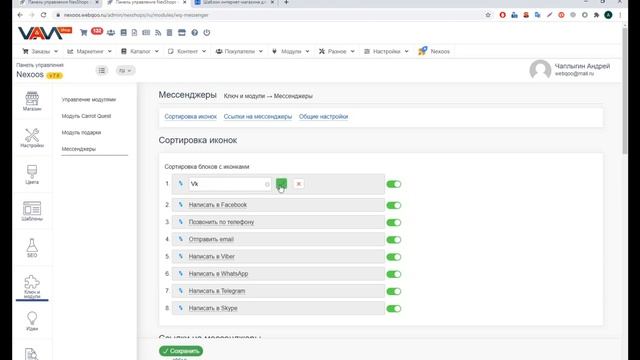
Task: Toggle the Написать в Skype switch
Action: pyautogui.click(x=394, y=309)
